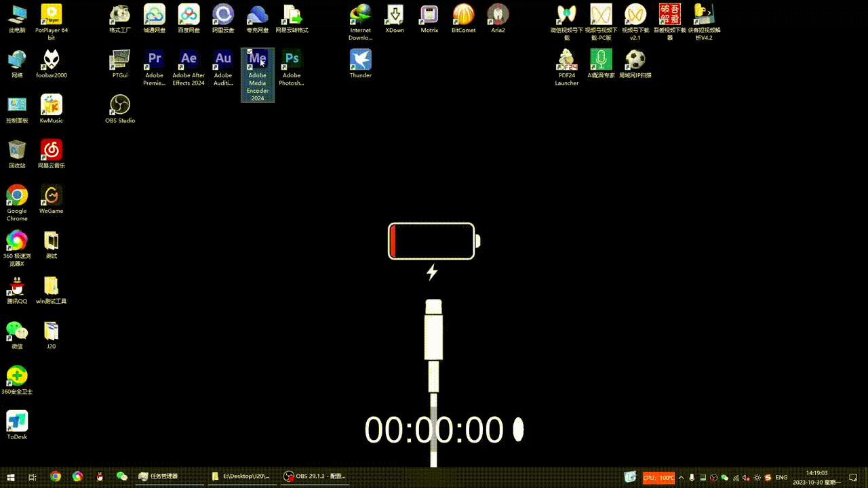Open foobar2000 from the desktop
Screen dimensions: 868x488
[x=52, y=60]
